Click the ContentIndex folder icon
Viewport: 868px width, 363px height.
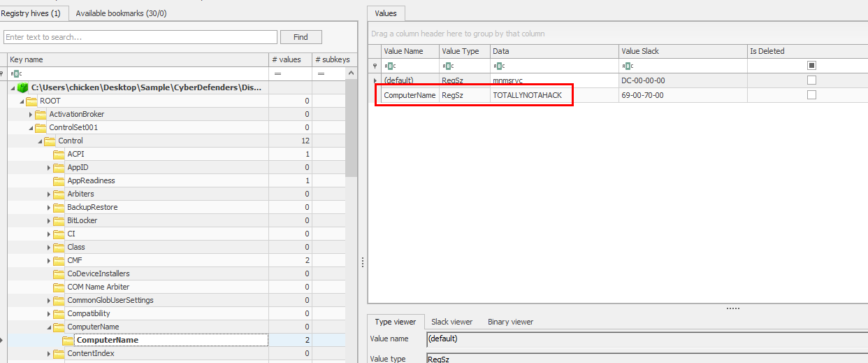point(59,353)
